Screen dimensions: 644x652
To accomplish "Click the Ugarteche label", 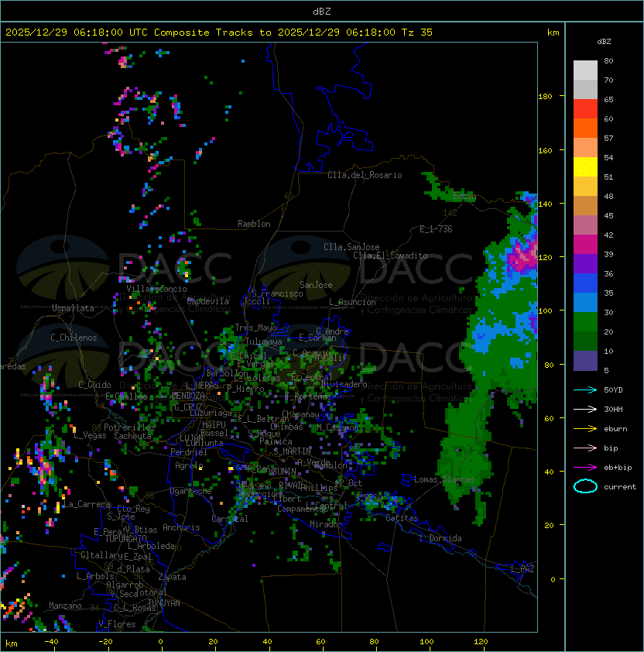I will click(191, 491).
